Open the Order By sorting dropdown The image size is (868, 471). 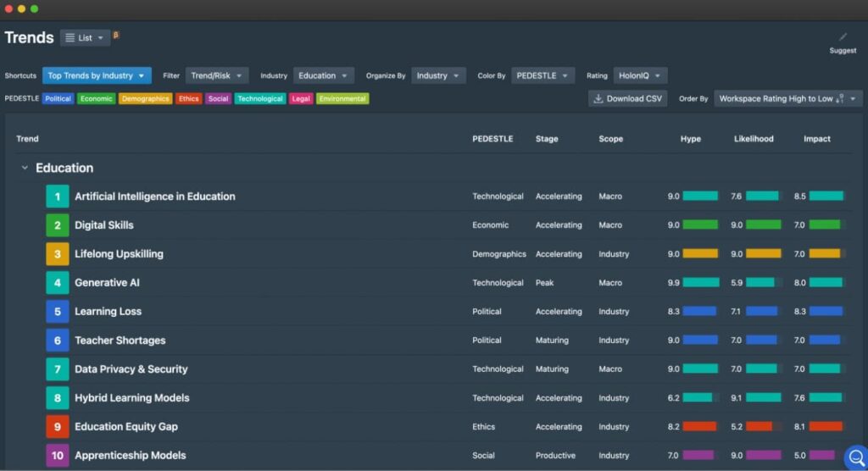(787, 99)
